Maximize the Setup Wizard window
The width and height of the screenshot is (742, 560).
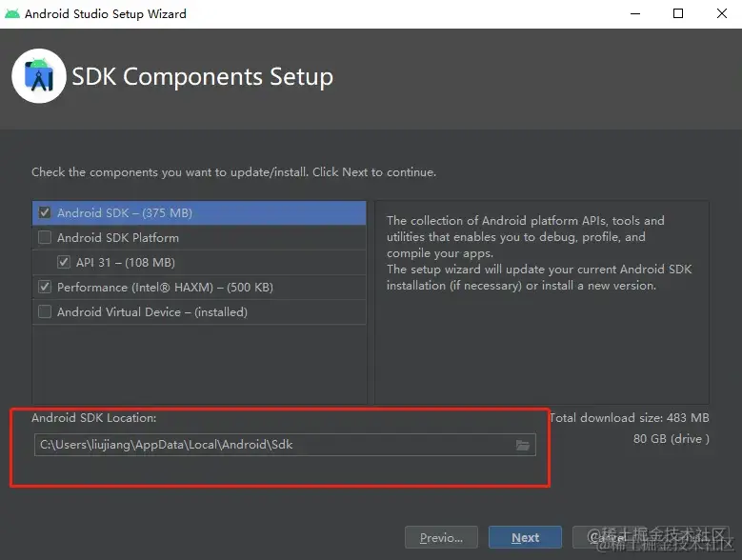click(678, 13)
